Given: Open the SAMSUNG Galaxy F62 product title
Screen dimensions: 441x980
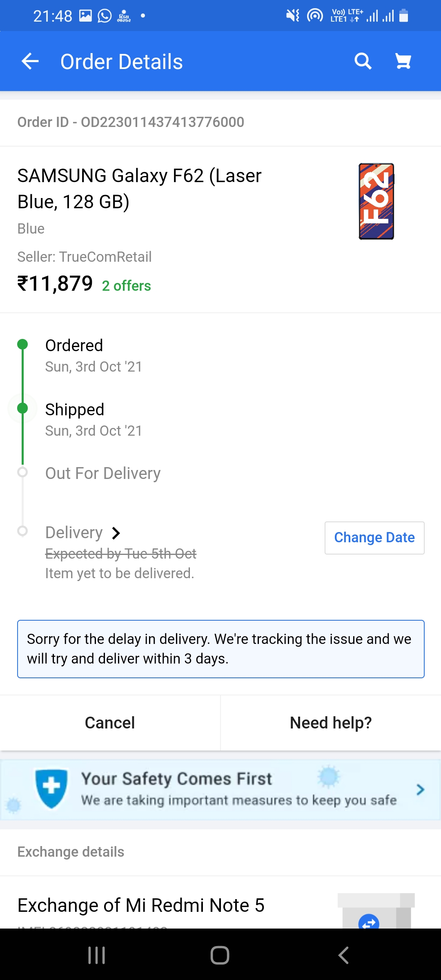Looking at the screenshot, I should tap(139, 189).
